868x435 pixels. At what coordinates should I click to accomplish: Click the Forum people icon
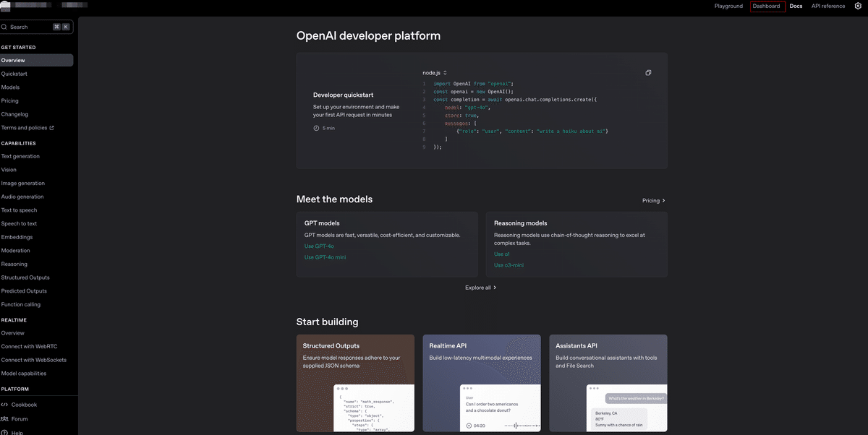click(x=4, y=418)
